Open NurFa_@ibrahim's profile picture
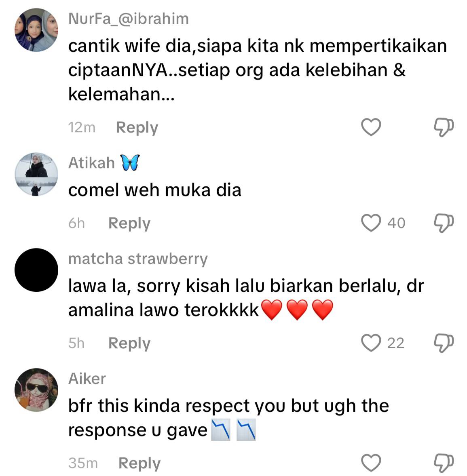 click(36, 30)
